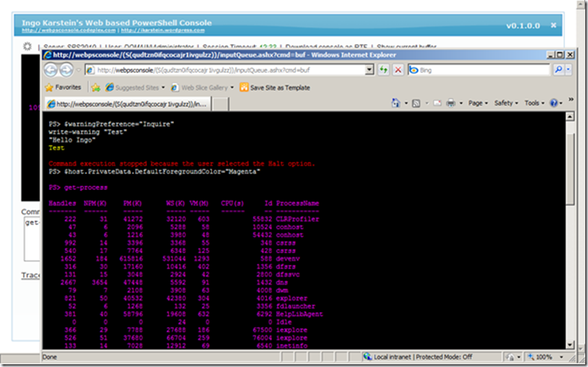This screenshot has width=588, height=367.
Task: Open the Favorites star button
Action: 63,87
